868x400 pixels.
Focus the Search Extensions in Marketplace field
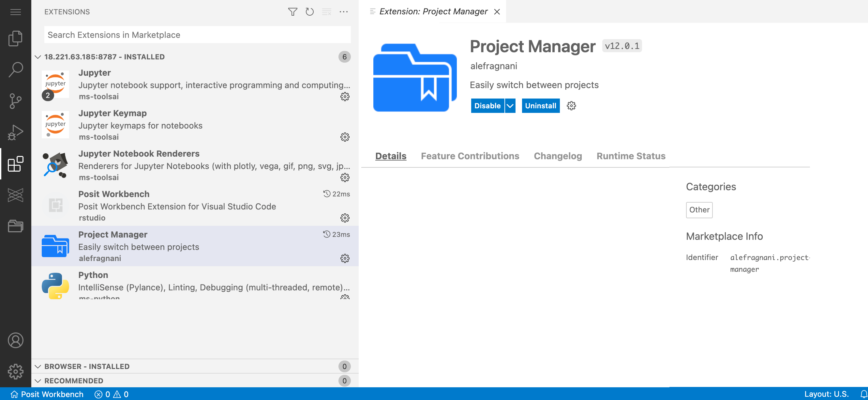click(x=198, y=35)
